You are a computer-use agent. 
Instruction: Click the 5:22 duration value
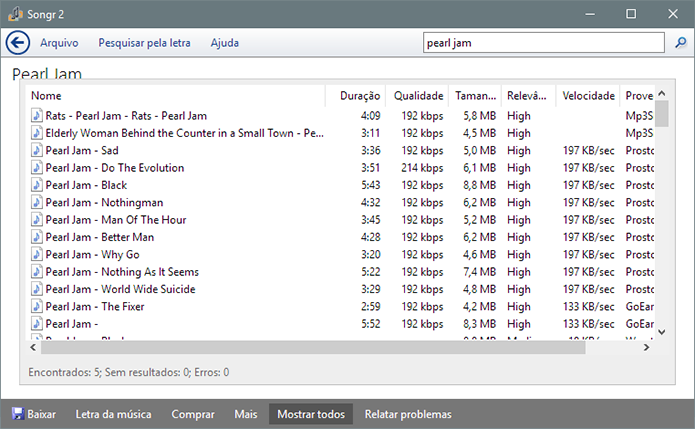[371, 272]
